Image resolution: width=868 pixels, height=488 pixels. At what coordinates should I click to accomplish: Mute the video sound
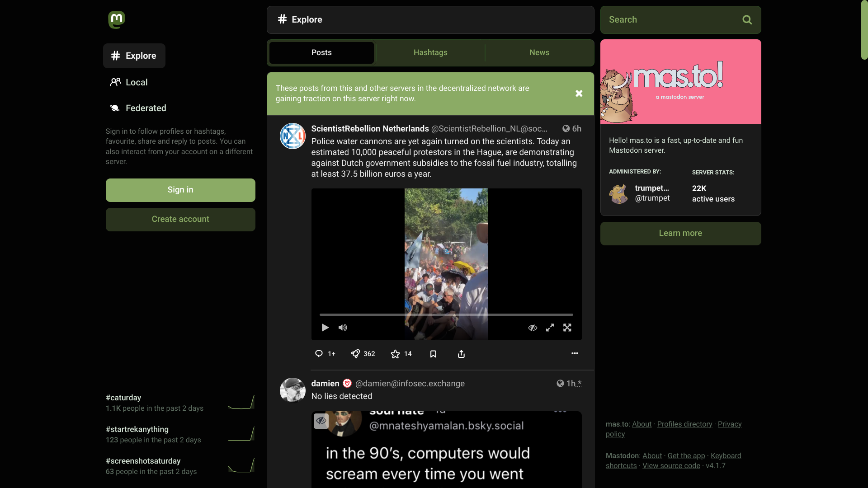pos(343,328)
